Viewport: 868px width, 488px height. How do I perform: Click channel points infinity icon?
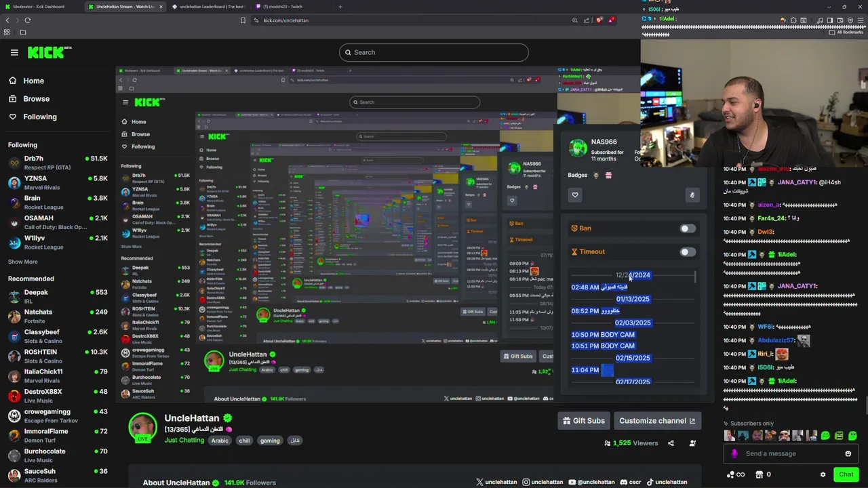point(735,474)
